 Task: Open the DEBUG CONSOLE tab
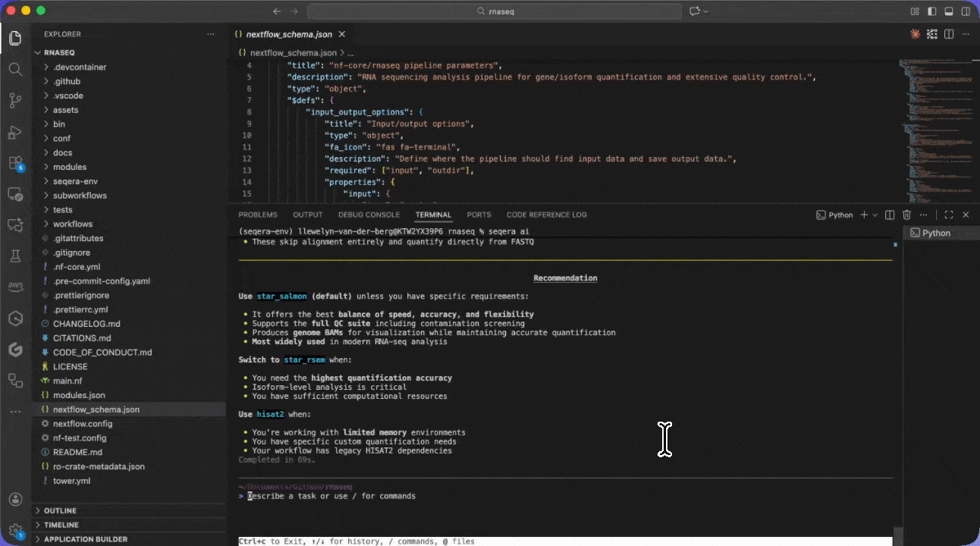point(369,215)
